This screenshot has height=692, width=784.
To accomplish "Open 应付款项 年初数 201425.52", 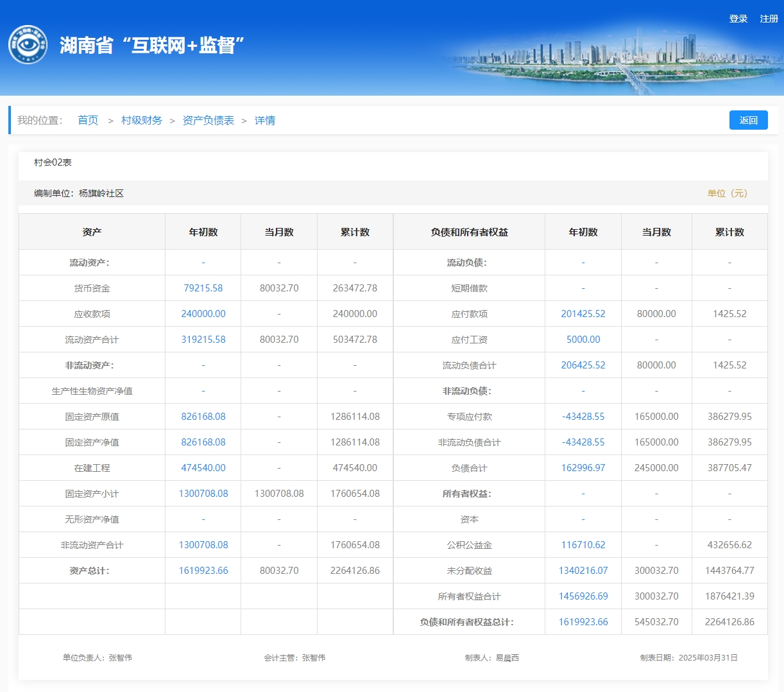I will point(583,314).
